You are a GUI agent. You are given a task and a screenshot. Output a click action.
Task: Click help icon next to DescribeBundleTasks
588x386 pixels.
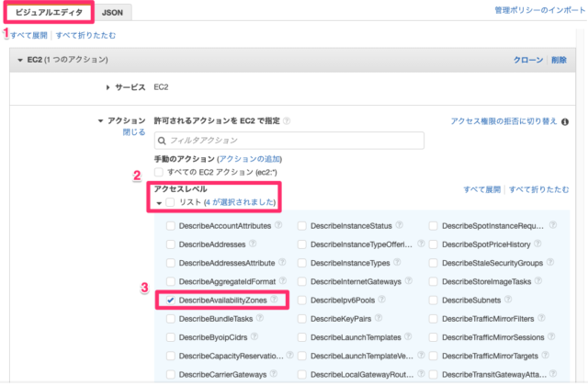pos(260,318)
